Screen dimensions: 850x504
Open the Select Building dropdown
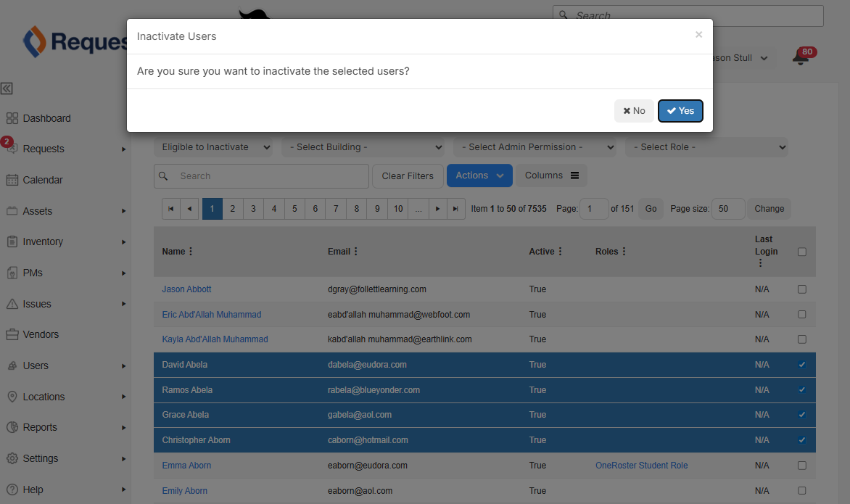click(363, 147)
